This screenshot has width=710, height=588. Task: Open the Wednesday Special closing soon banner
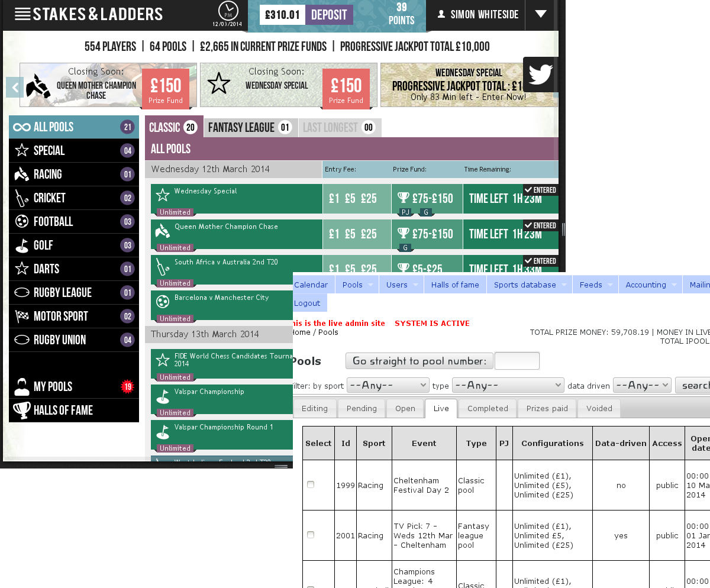[x=289, y=85]
